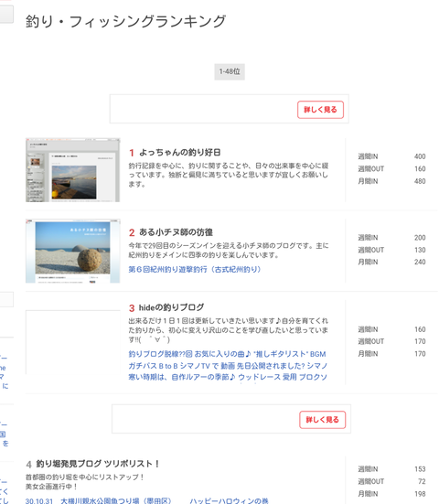
Task: Click the top 詳しく見る button
Action: 320,110
